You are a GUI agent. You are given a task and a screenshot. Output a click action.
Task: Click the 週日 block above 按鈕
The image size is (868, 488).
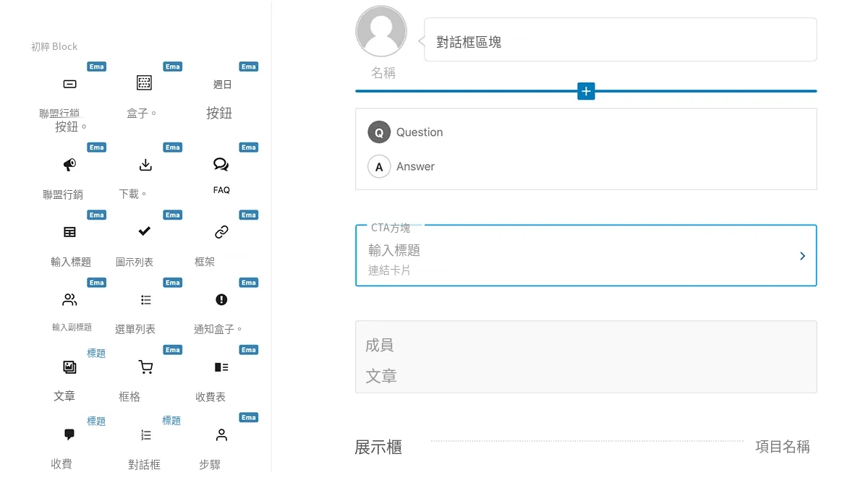coord(222,85)
